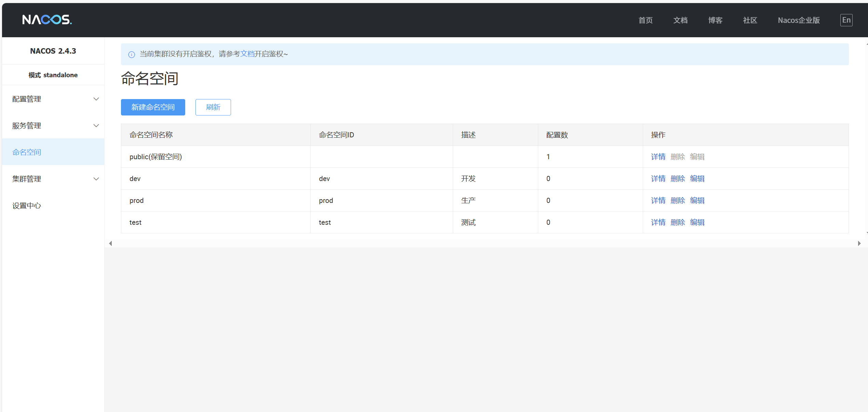Click the 新建命名空间 button
Image resolution: width=868 pixels, height=412 pixels.
pos(153,107)
